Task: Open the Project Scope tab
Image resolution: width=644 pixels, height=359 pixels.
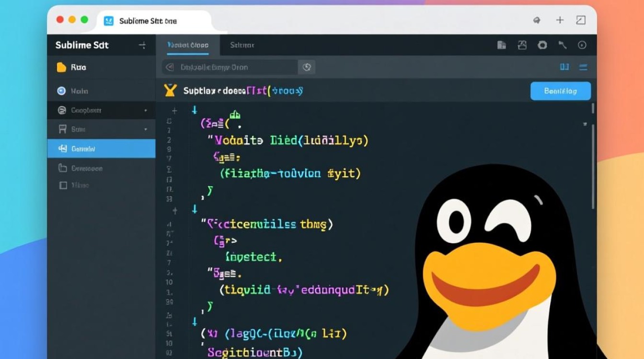Action: 188,45
